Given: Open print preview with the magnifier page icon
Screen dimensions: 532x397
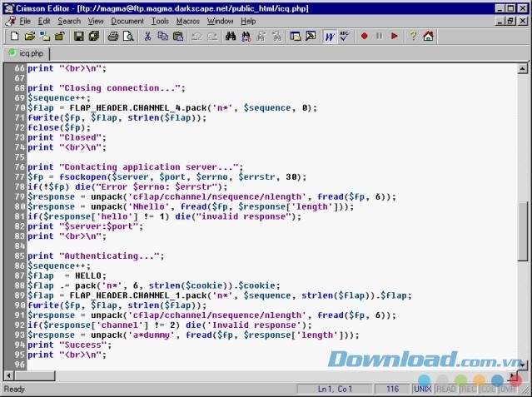Looking at the screenshot, I should [128, 36].
